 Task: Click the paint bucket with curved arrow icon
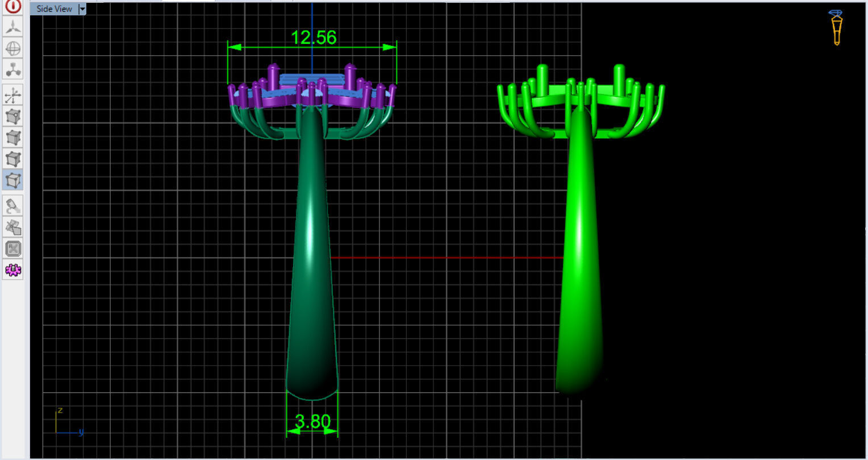coord(13,206)
